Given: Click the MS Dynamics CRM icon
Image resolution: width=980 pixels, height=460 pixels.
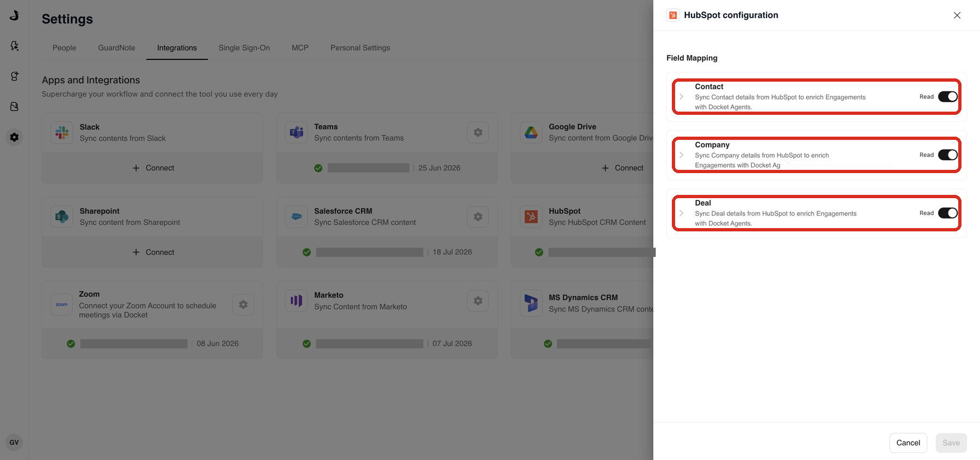Looking at the screenshot, I should coord(531,303).
